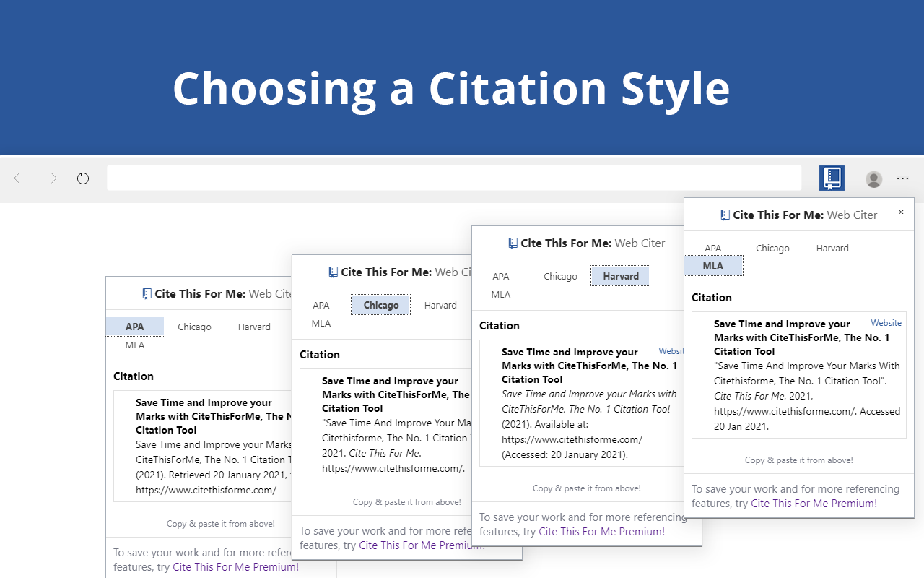The height and width of the screenshot is (578, 924).
Task: Select APA tab in the first popup
Action: pyautogui.click(x=135, y=327)
